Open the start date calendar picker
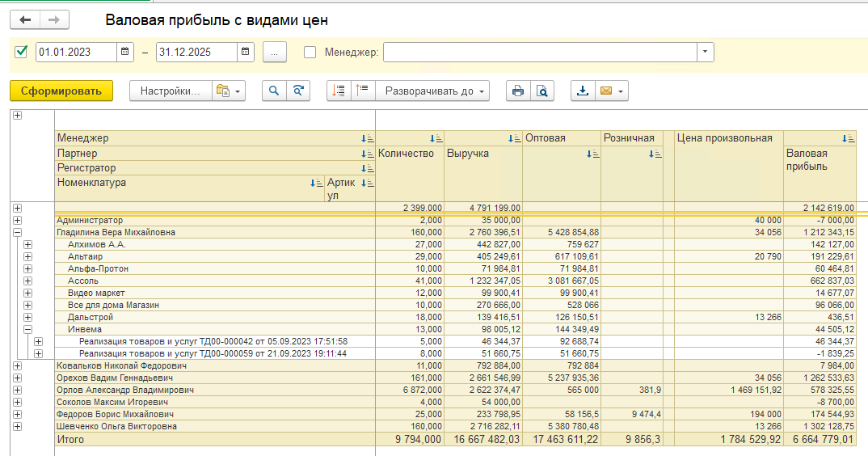 pyautogui.click(x=125, y=52)
